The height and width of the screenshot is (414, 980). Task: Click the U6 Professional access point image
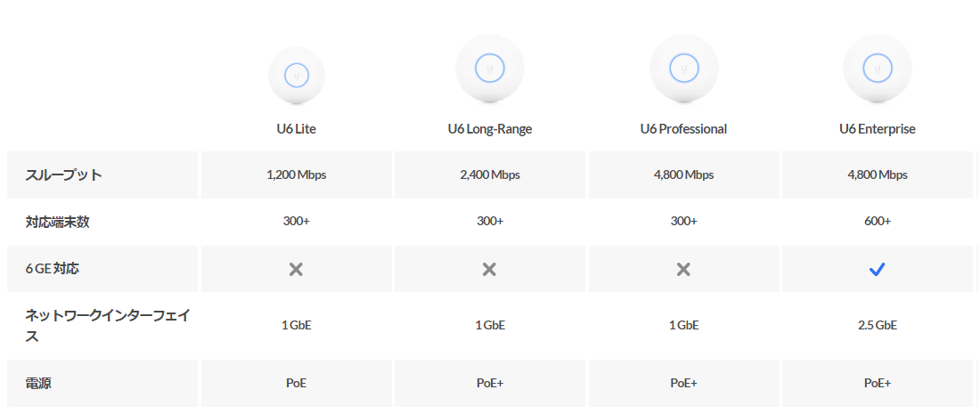click(x=684, y=68)
